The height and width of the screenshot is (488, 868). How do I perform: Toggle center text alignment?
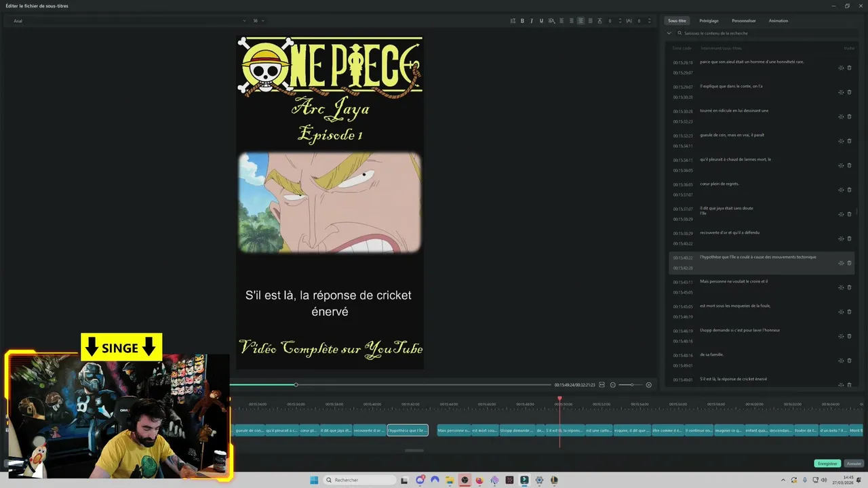click(x=580, y=21)
